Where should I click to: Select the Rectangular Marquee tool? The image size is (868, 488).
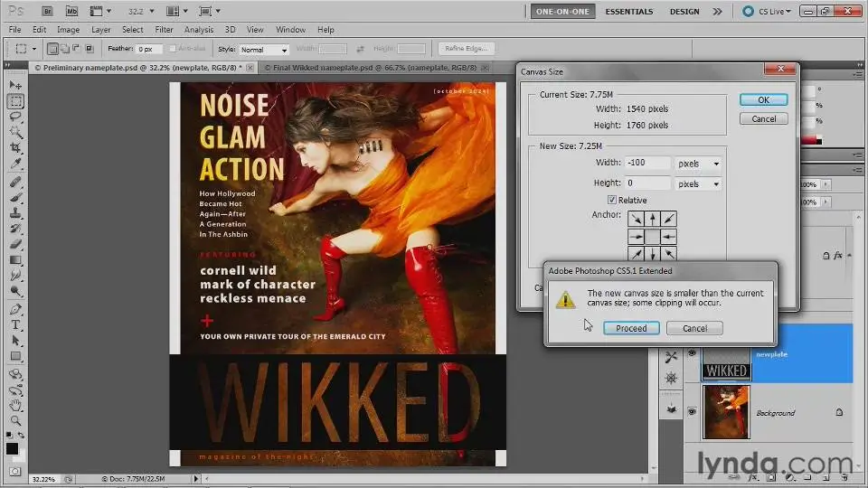point(15,100)
